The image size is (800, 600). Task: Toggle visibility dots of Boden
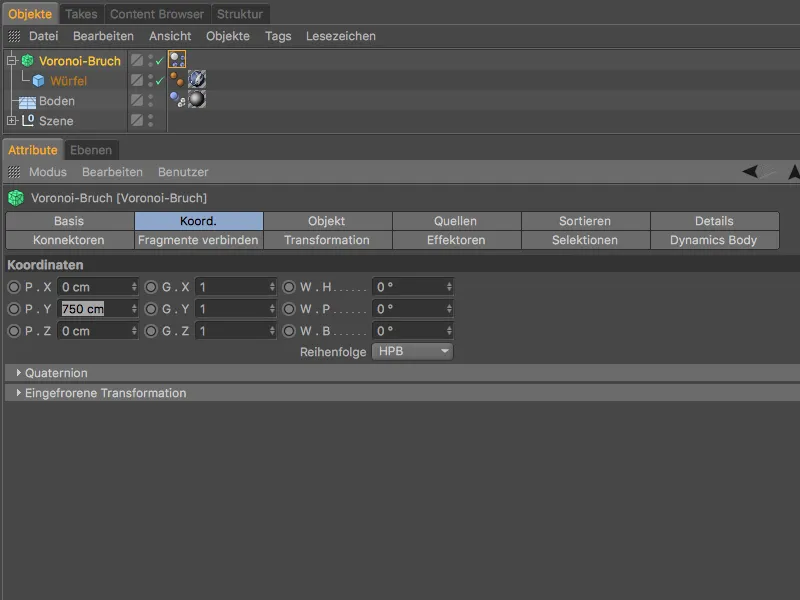pyautogui.click(x=151, y=101)
